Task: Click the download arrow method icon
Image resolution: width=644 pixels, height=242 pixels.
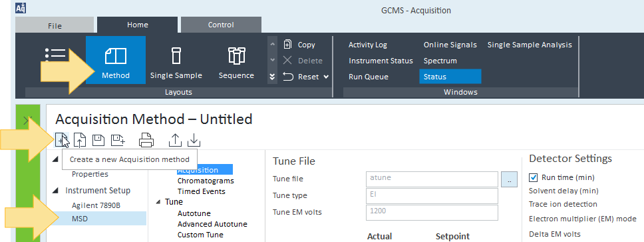Action: point(194,141)
